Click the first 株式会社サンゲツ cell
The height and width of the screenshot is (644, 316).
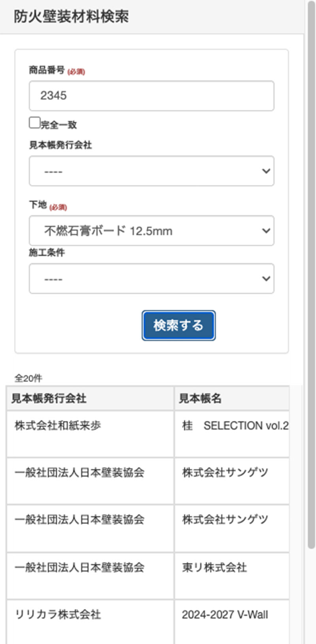[x=225, y=473]
